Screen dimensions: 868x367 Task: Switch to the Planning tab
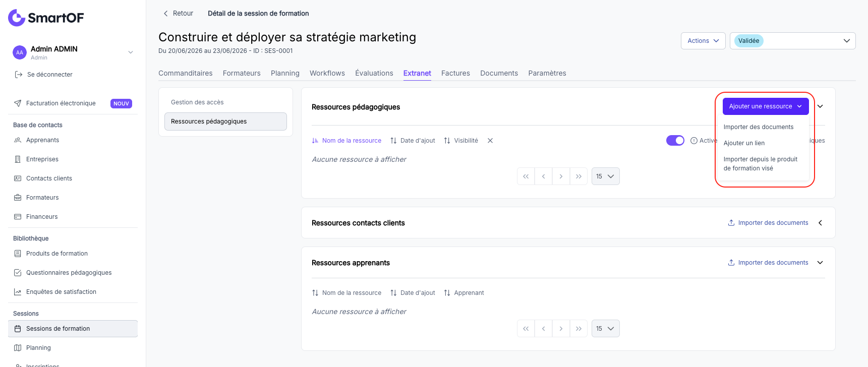click(285, 73)
